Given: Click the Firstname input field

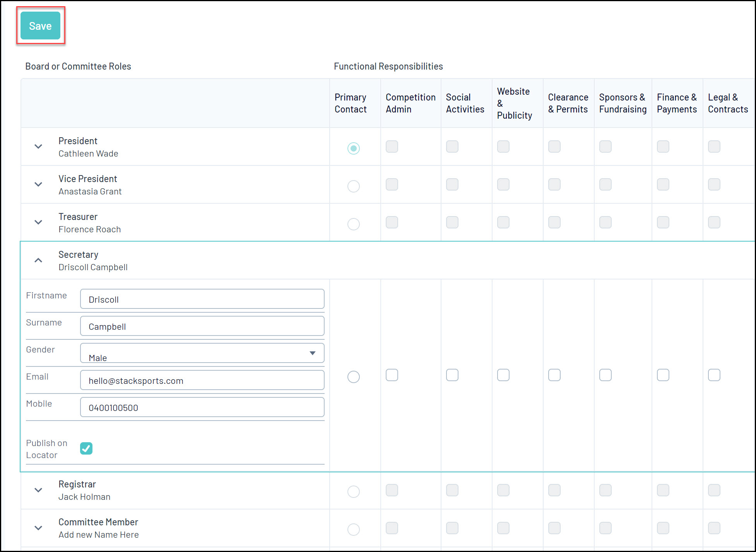Looking at the screenshot, I should pos(202,299).
